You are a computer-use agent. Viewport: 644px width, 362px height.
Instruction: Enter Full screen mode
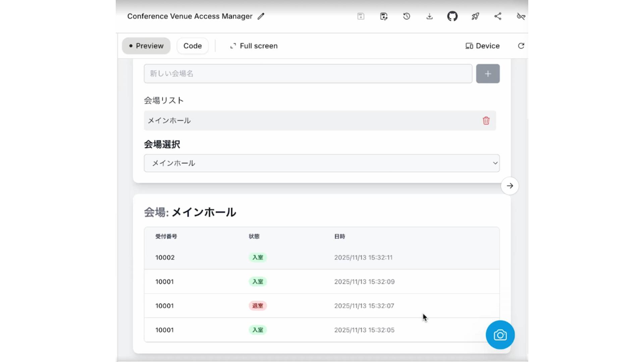[254, 46]
